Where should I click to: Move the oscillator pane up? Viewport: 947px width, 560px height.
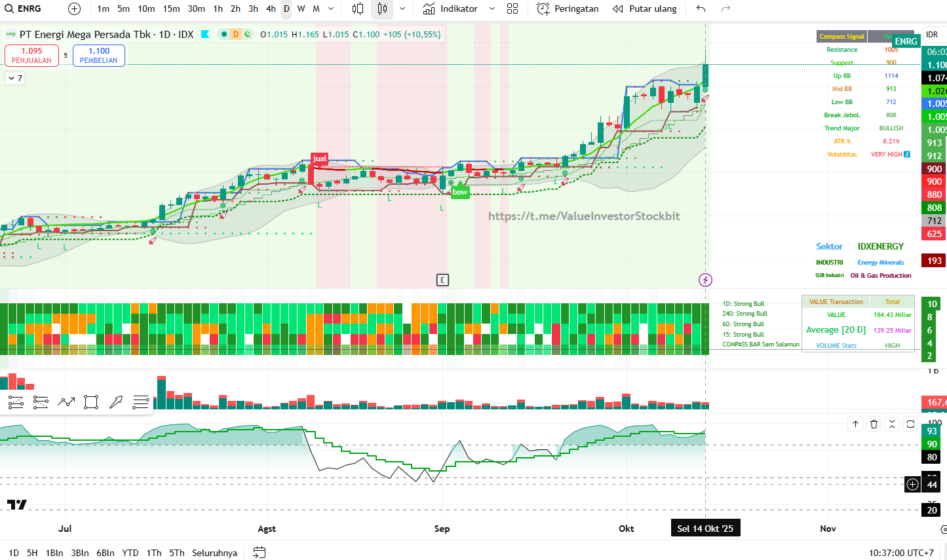click(x=855, y=424)
